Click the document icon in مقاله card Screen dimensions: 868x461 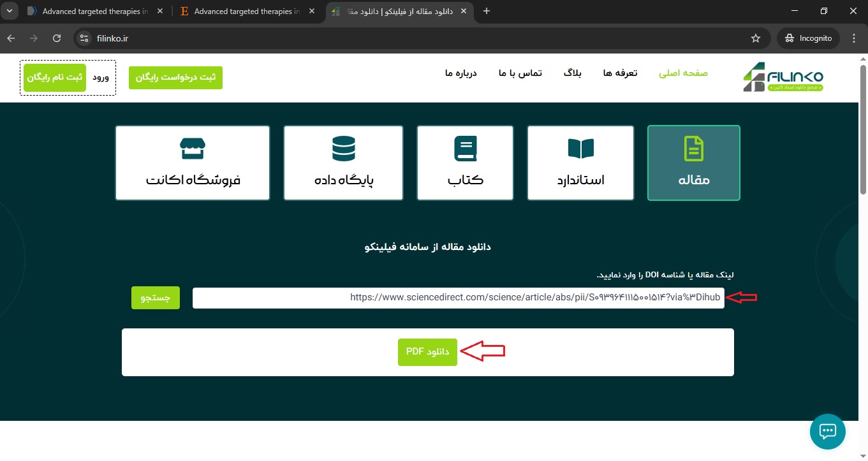694,148
